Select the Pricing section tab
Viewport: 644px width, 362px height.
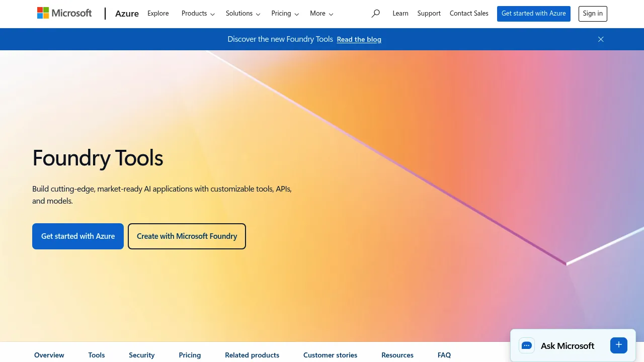[190, 355]
